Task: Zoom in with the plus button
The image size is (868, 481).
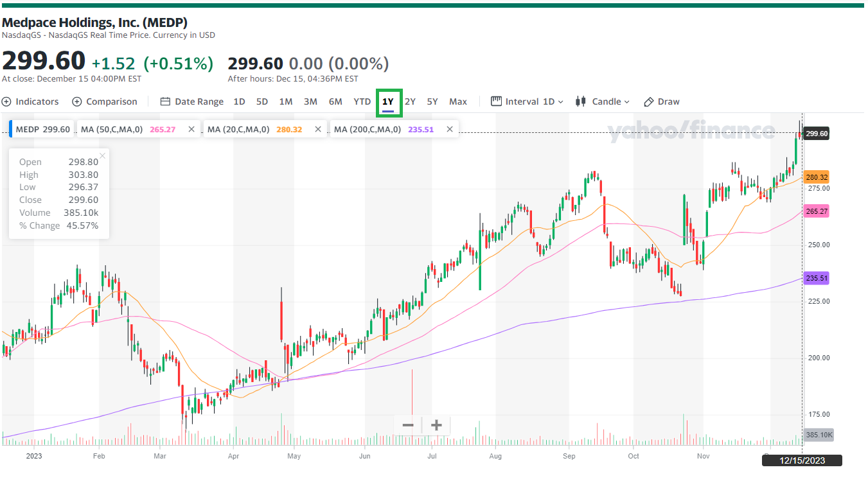Action: point(436,425)
